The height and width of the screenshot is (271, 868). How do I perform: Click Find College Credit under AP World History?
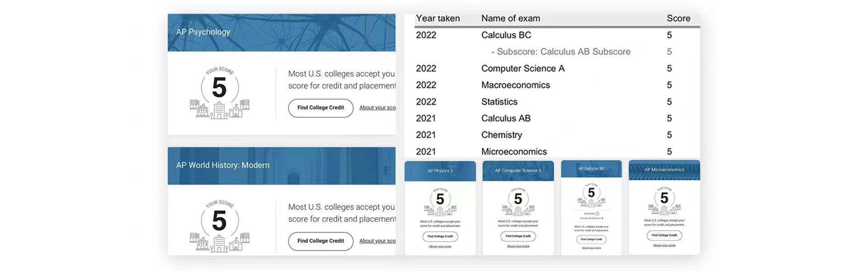pyautogui.click(x=321, y=241)
